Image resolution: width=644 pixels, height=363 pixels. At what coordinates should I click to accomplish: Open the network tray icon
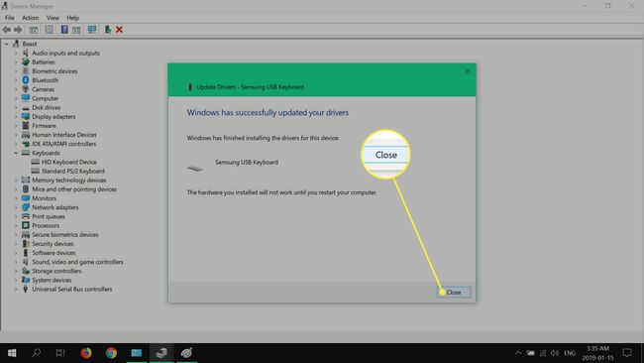[x=543, y=353]
